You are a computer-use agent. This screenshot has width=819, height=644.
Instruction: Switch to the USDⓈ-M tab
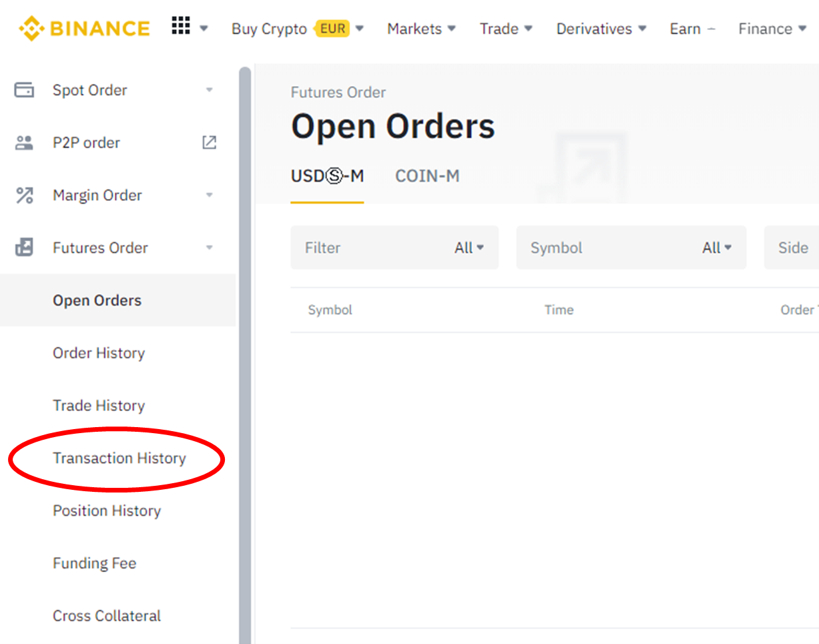327,176
